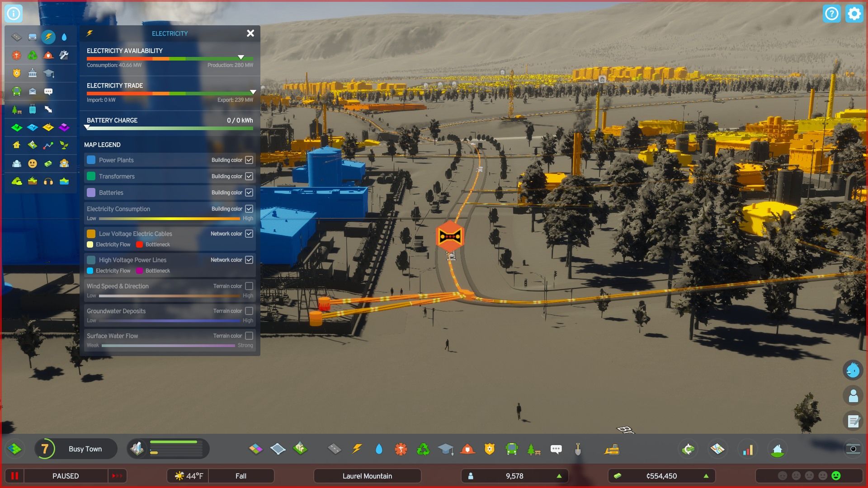Enable Wind Speed & Direction terrain color

[249, 286]
